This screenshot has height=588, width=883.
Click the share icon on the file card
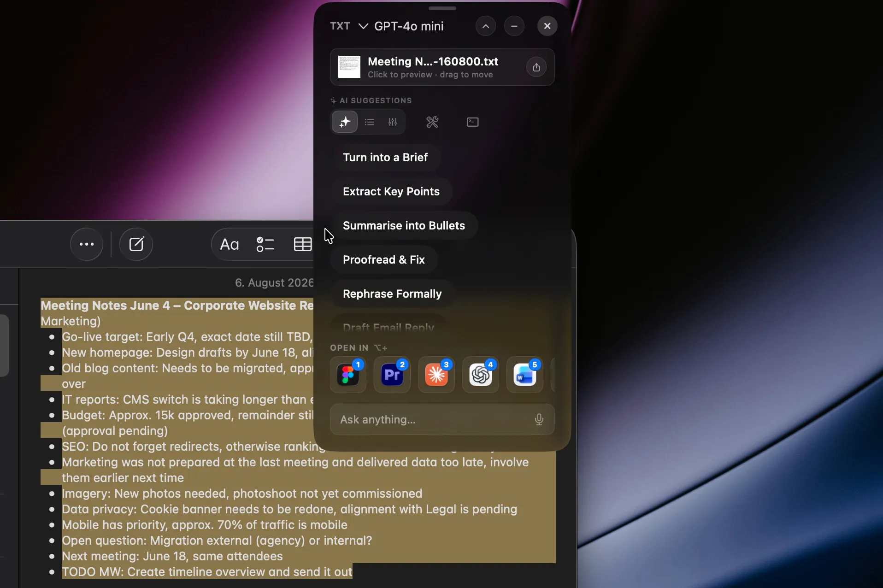click(x=536, y=67)
